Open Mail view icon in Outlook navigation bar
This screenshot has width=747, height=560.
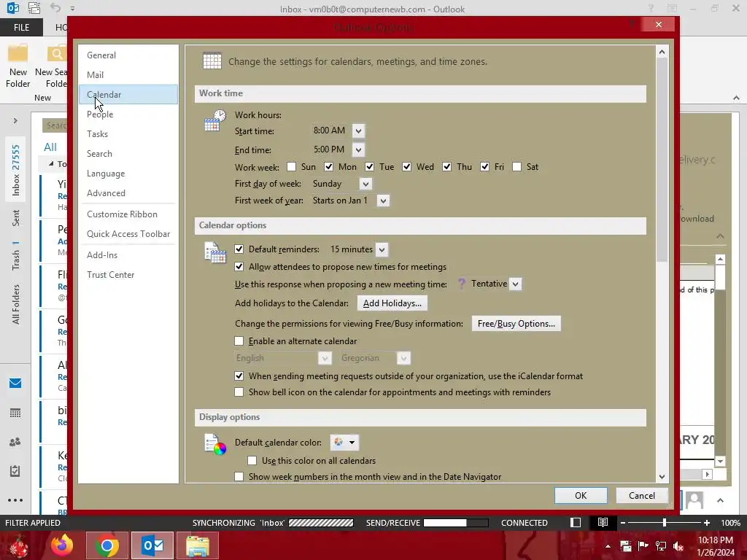click(x=15, y=383)
